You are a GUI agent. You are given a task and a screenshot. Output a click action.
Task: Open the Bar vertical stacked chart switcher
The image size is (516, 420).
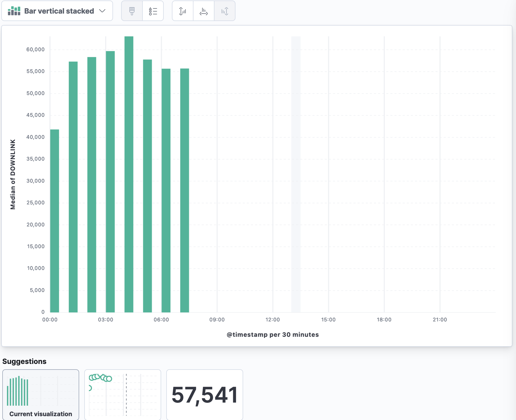click(59, 11)
